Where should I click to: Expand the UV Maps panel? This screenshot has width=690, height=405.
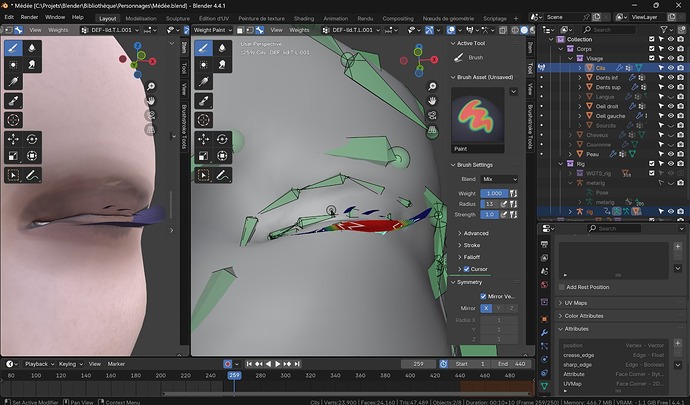[x=576, y=303]
